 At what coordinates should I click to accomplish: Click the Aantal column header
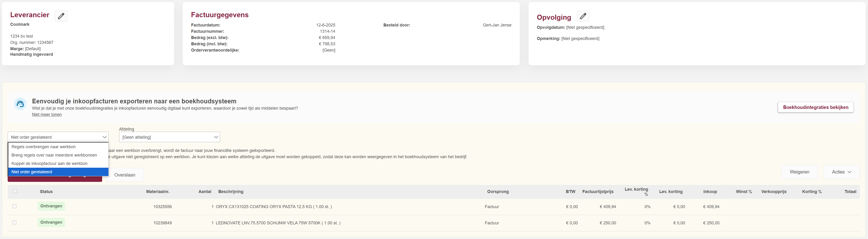(205, 191)
